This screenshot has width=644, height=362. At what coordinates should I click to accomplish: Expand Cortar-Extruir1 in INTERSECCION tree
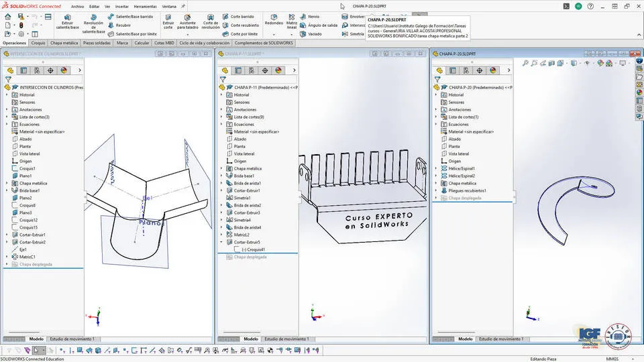7,235
